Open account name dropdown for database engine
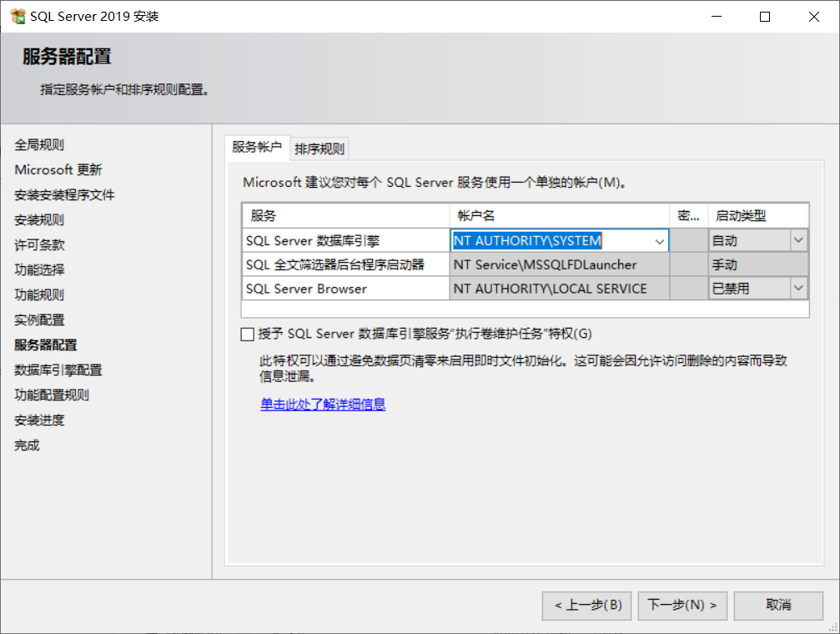 click(660, 241)
